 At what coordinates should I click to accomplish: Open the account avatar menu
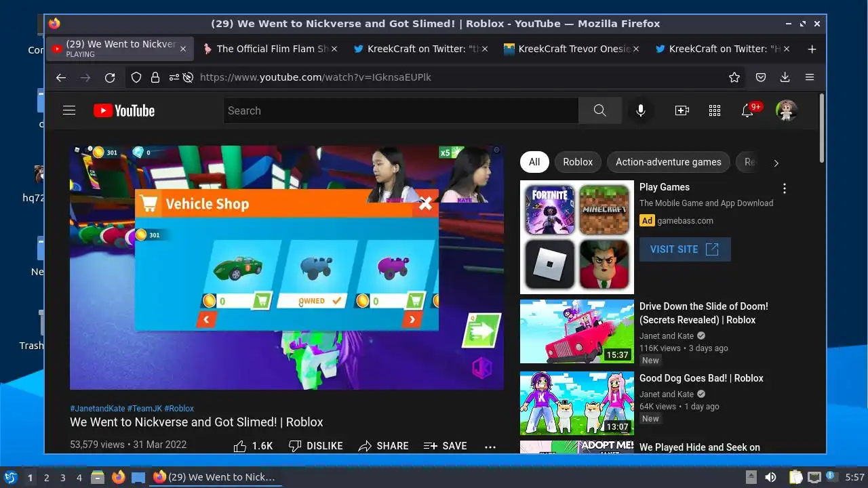tap(787, 110)
